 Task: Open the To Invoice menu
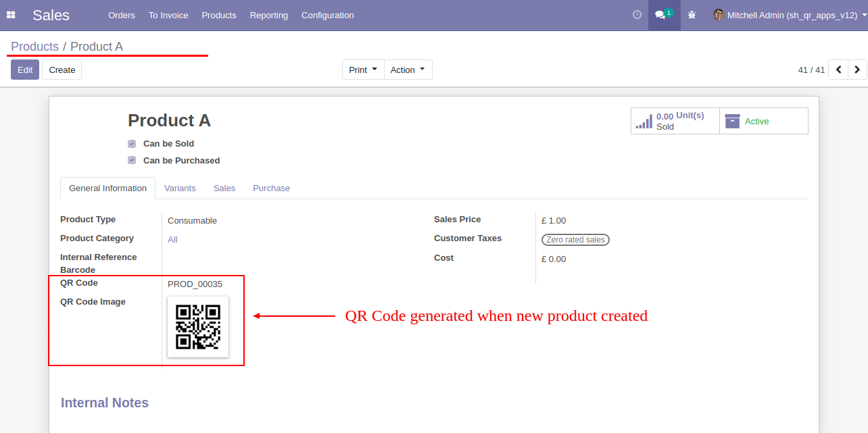(x=168, y=15)
